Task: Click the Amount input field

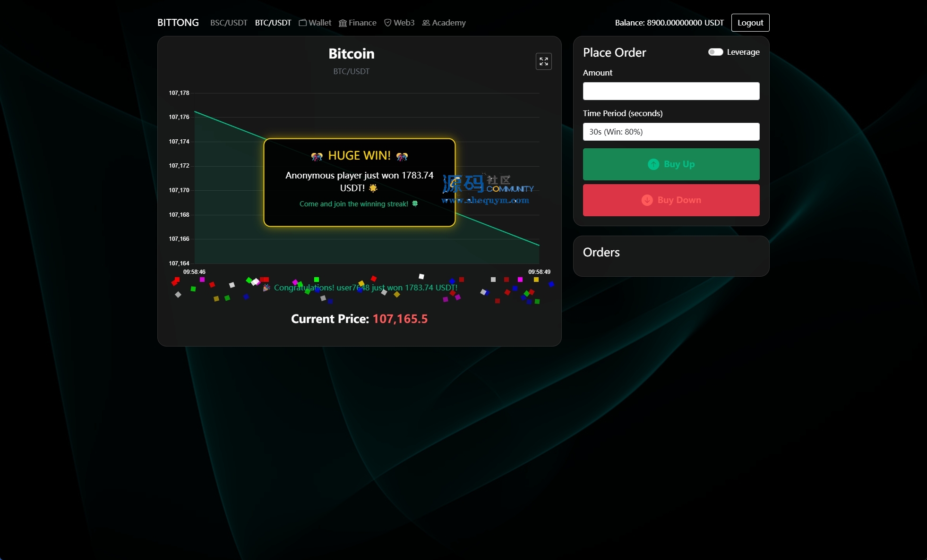Action: coord(671,91)
